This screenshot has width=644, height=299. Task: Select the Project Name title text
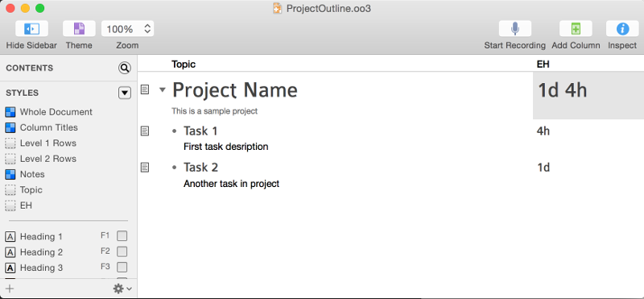(235, 89)
